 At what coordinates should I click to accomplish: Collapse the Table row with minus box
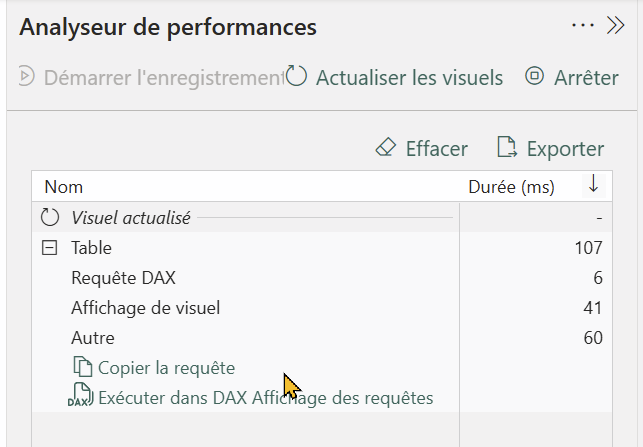pyautogui.click(x=50, y=248)
